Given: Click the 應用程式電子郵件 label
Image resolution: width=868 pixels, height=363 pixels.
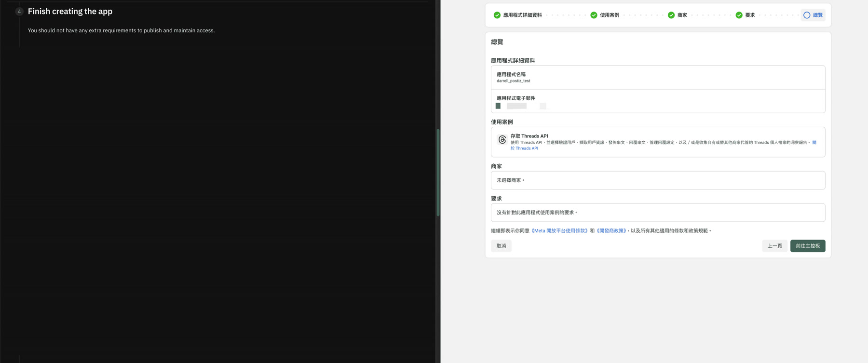Looking at the screenshot, I should coord(516,98).
